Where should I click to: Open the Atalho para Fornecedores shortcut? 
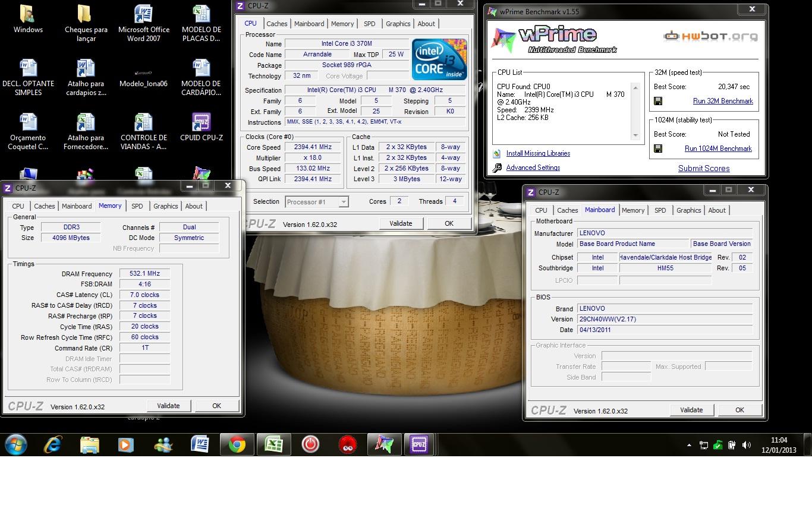(86, 131)
